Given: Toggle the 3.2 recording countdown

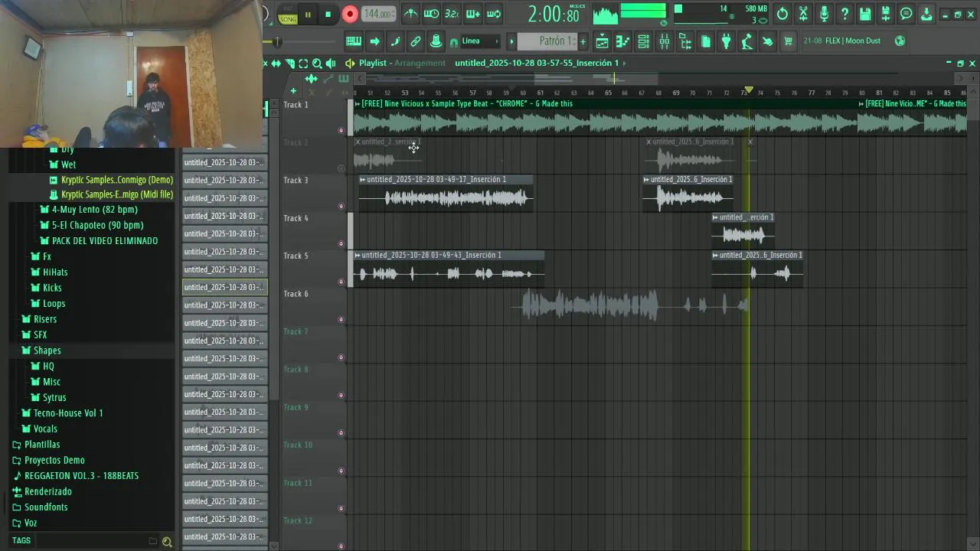Looking at the screenshot, I should tap(452, 14).
